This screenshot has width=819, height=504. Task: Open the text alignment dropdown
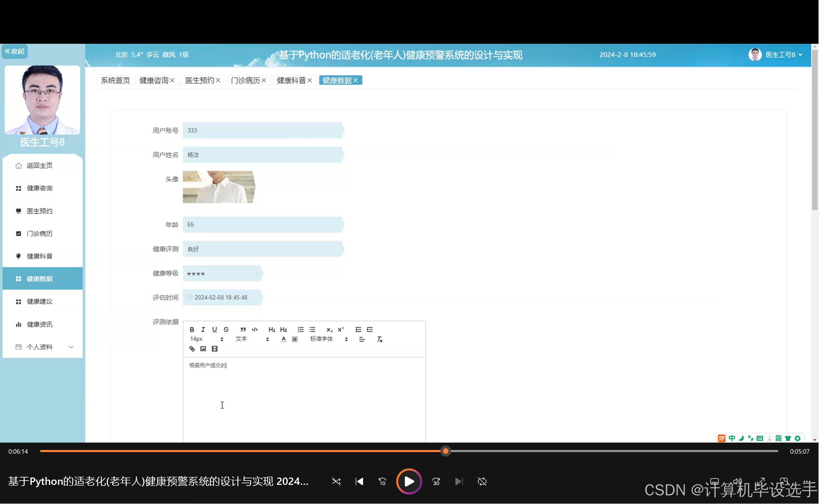(362, 339)
